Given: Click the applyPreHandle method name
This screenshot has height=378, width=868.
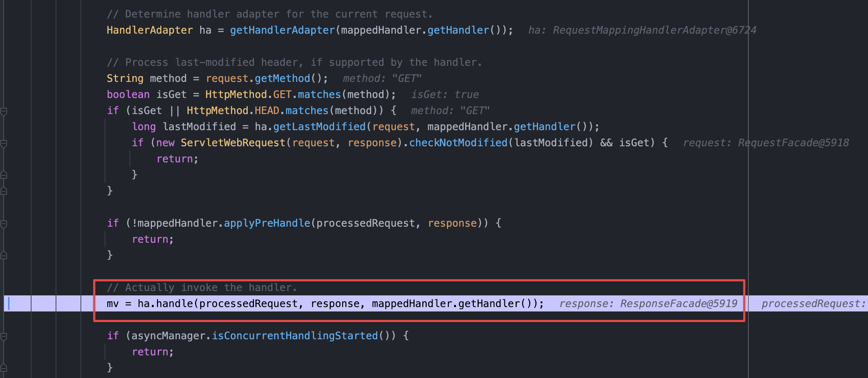Looking at the screenshot, I should 267,223.
